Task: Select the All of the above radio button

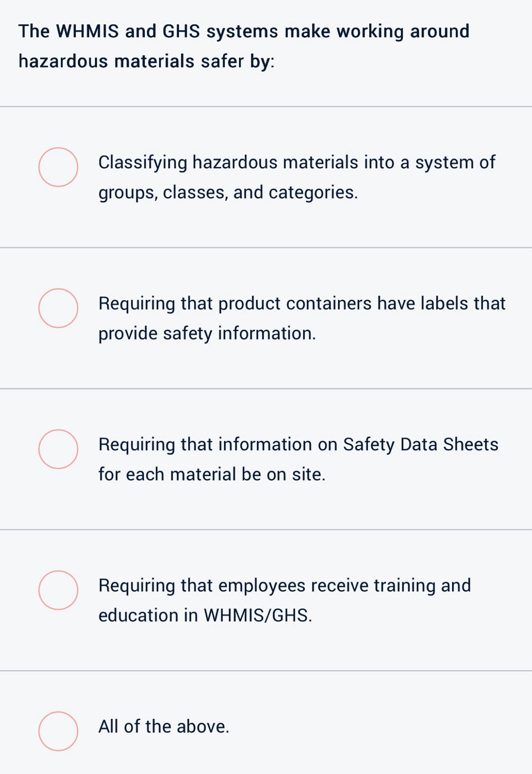Action: (x=58, y=731)
